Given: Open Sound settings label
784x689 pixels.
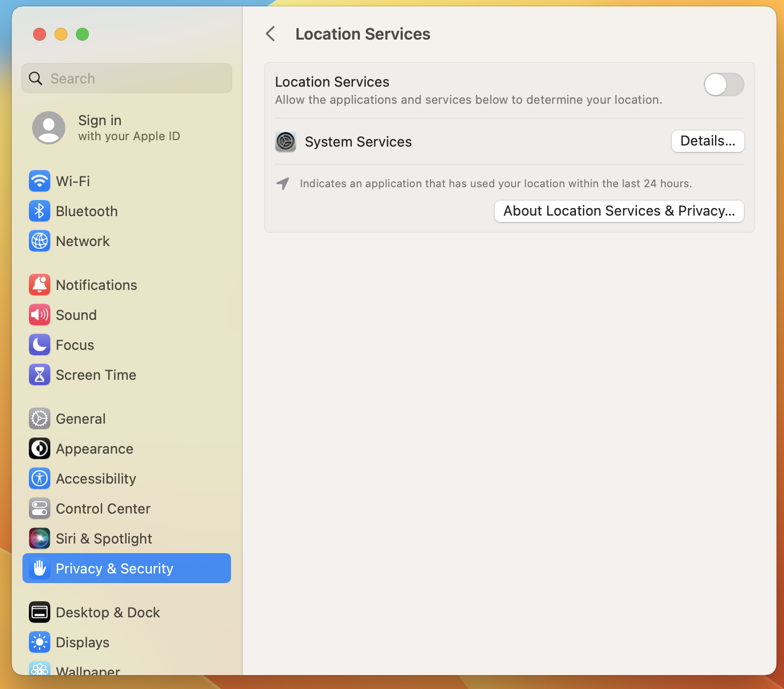Looking at the screenshot, I should [76, 315].
